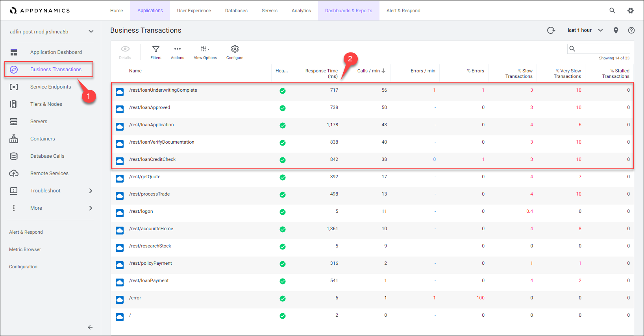Go to the Analytics tab

coord(301,11)
